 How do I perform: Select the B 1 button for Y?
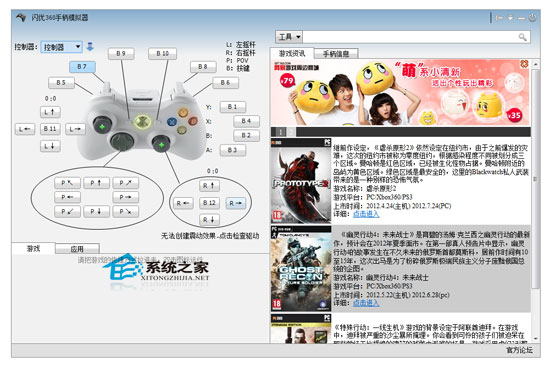[233, 107]
